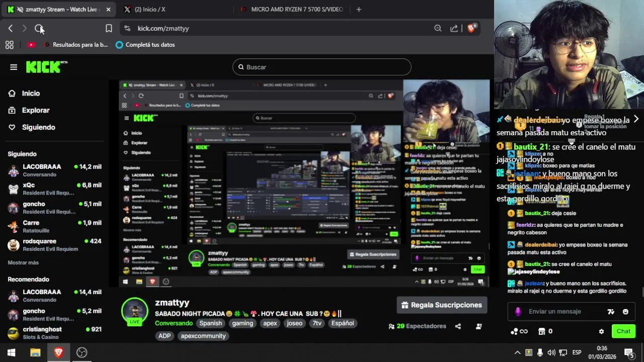
Task: Click the gaming tag
Action: [243, 323]
